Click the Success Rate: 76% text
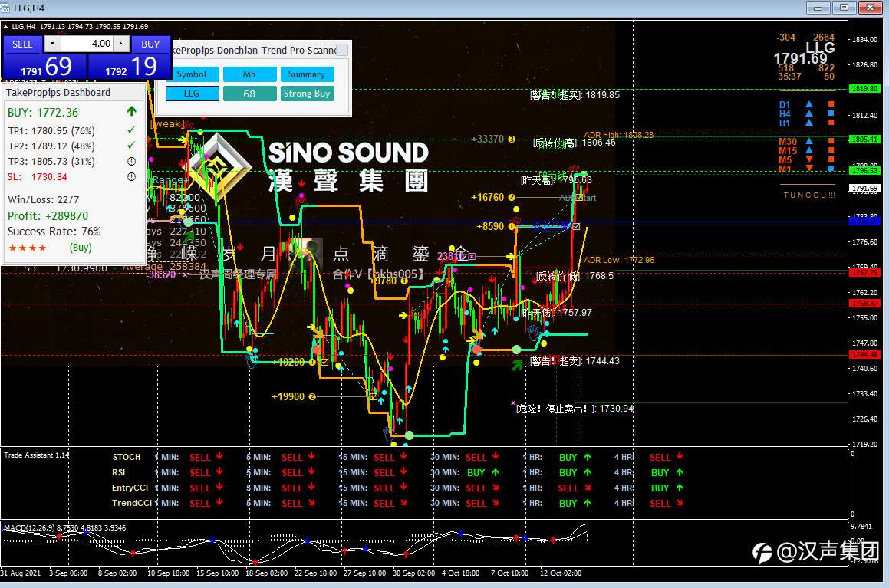 click(54, 231)
